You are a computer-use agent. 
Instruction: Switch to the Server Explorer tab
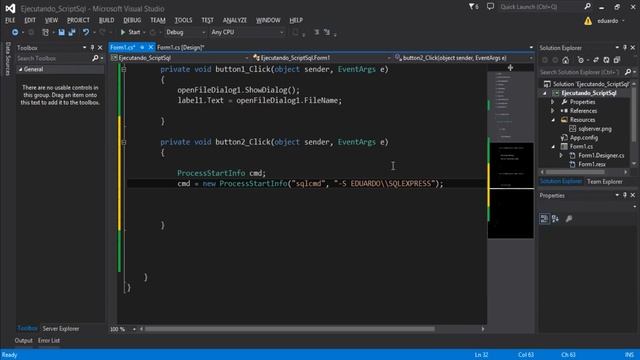[61, 329]
